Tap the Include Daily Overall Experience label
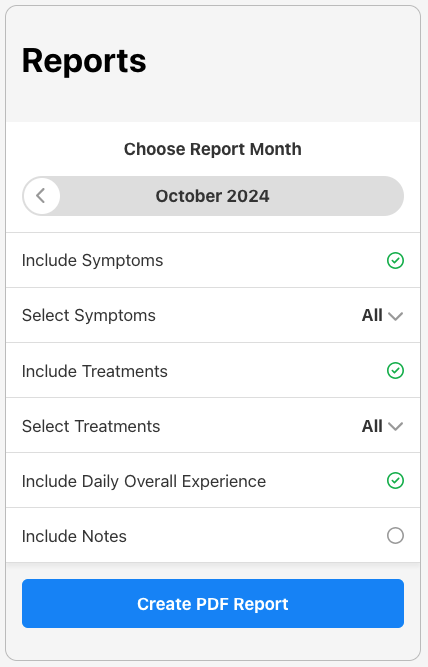This screenshot has width=428, height=667. [144, 481]
